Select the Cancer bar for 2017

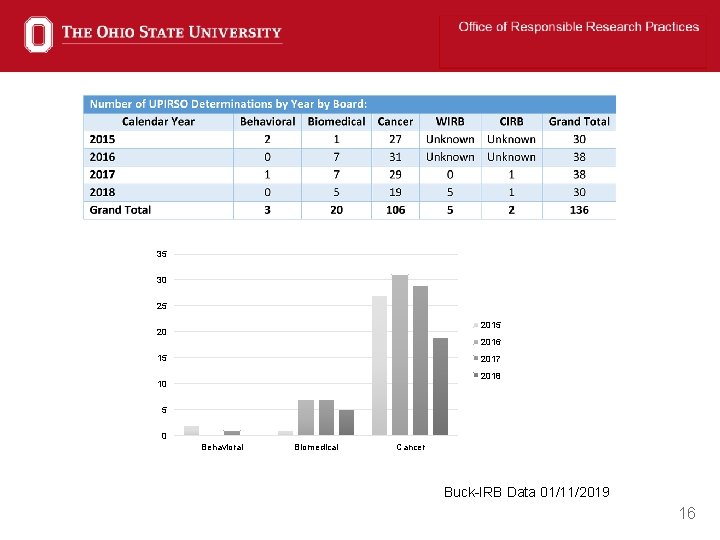coord(421,360)
